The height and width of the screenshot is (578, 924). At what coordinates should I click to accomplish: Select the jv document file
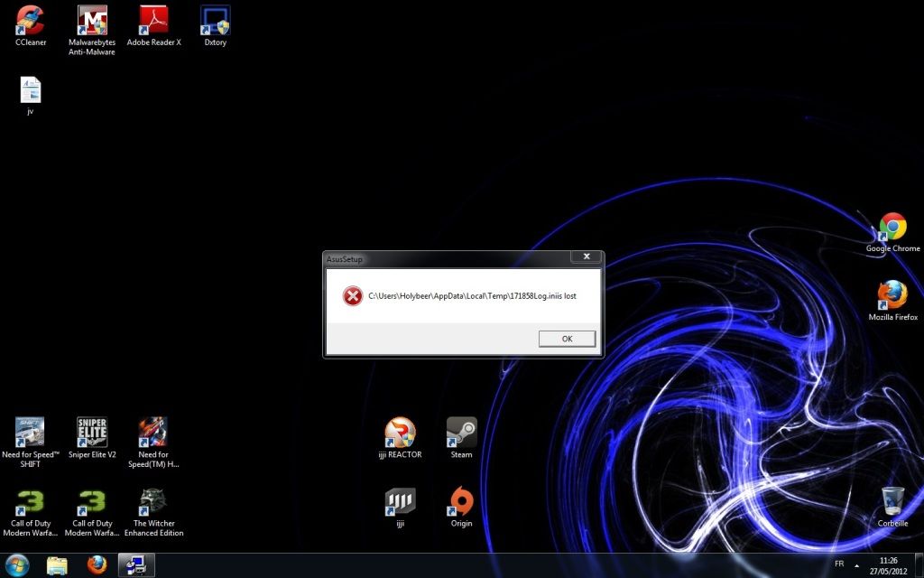[31, 91]
